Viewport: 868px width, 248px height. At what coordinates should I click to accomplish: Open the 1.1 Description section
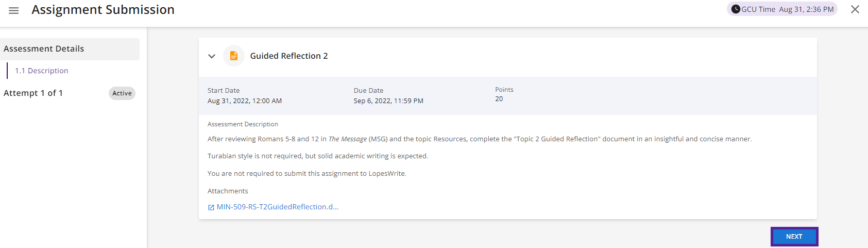42,71
